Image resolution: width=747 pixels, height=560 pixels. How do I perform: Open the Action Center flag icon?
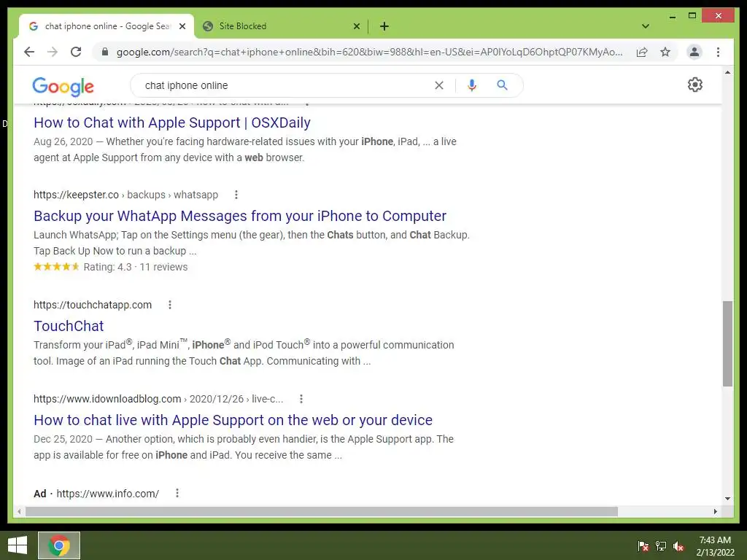click(643, 545)
